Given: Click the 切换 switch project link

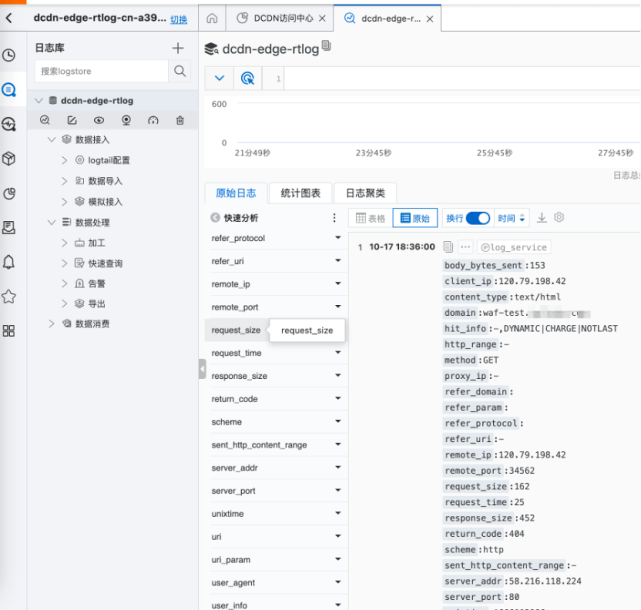Looking at the screenshot, I should [x=178, y=19].
